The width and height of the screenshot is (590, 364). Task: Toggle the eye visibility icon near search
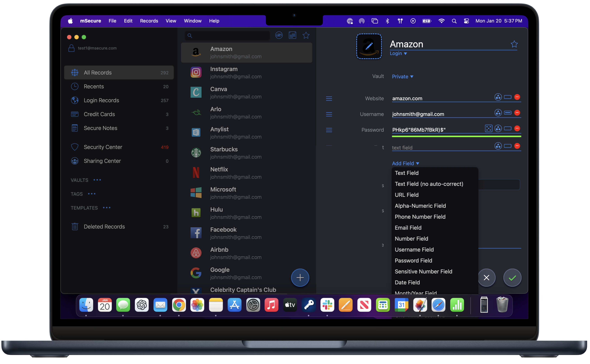[x=279, y=35]
